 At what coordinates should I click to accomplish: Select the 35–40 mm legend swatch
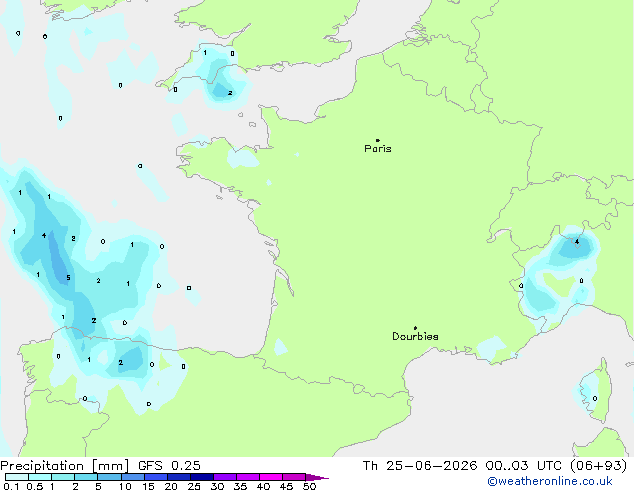tap(247, 477)
